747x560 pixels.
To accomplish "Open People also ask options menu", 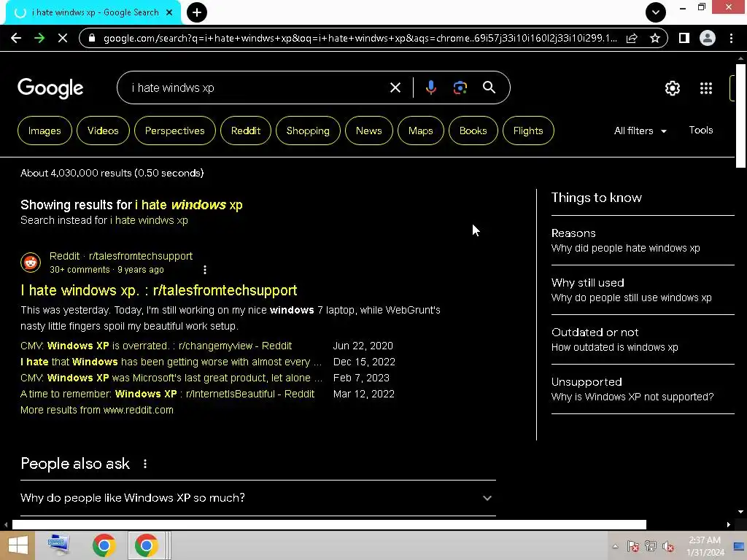I will pyautogui.click(x=145, y=464).
